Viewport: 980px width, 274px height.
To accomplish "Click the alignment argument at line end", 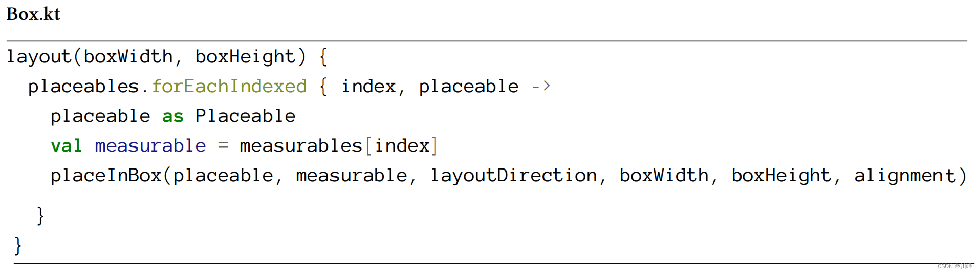I will pyautogui.click(x=904, y=176).
